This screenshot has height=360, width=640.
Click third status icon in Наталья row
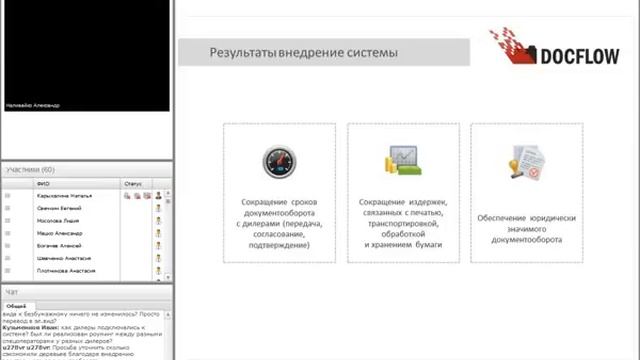point(147,196)
